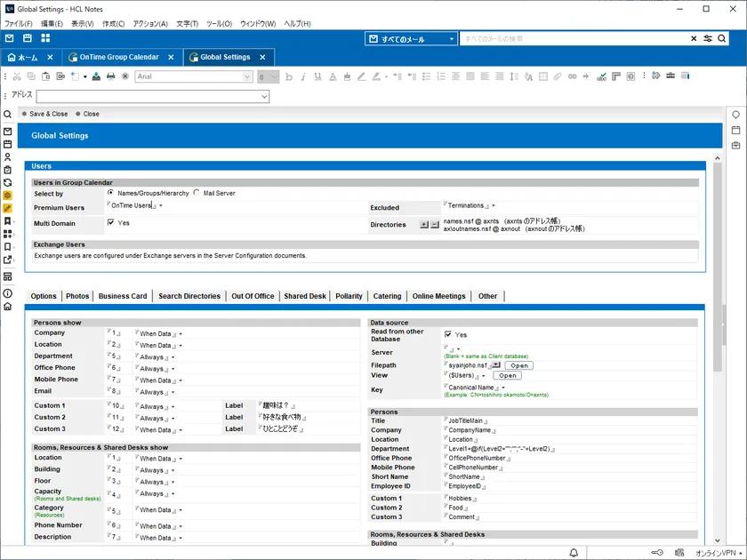The width and height of the screenshot is (747, 560).
Task: Select the Mail Server radio button
Action: click(x=197, y=193)
